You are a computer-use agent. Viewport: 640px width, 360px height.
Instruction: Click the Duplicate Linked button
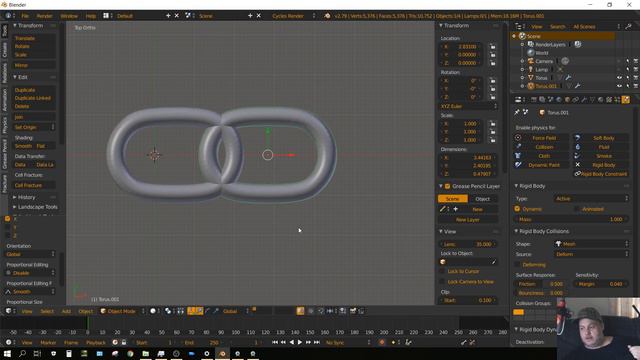pos(34,98)
